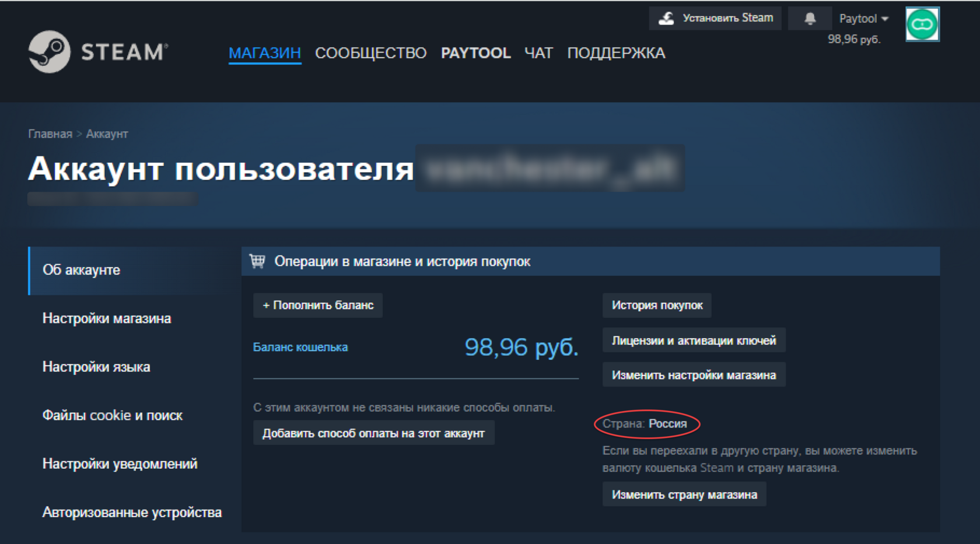Open the ЧАТ menu item
This screenshot has height=544, width=980.
(x=538, y=53)
